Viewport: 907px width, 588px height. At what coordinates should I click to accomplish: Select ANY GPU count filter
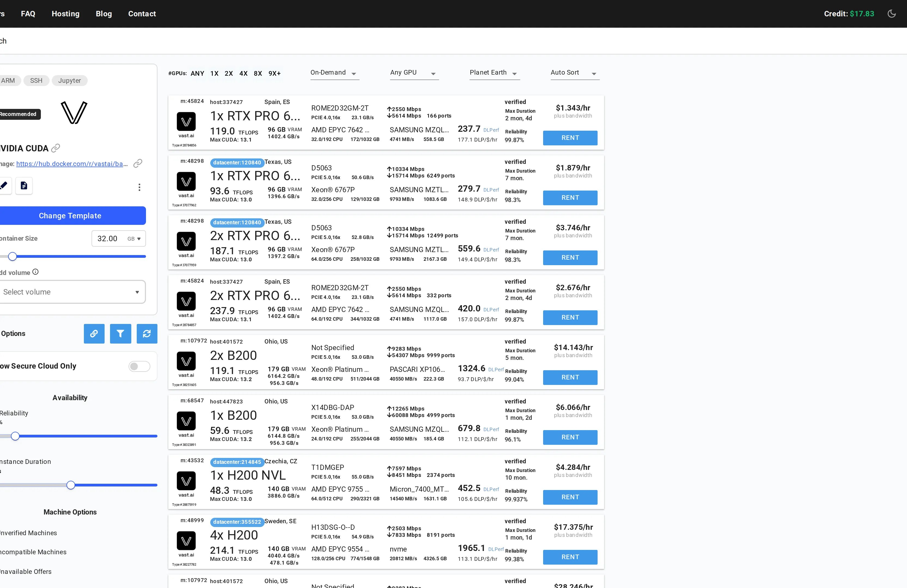tap(197, 73)
